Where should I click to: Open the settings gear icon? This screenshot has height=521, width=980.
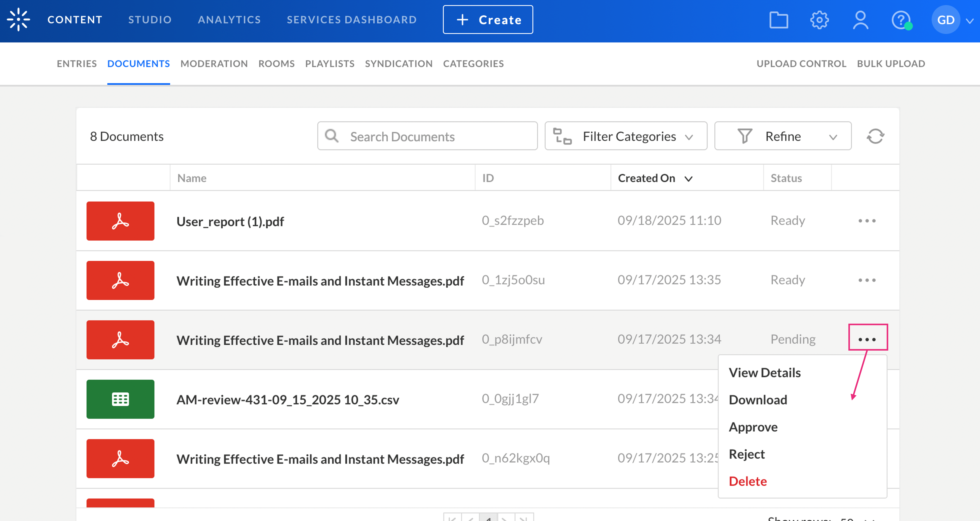(819, 20)
